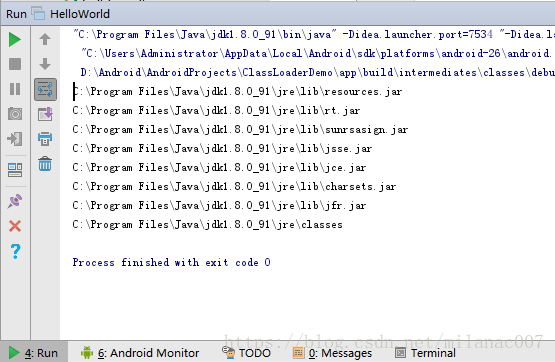555x362 pixels.
Task: Click the java launcher command line
Action: tap(314, 35)
